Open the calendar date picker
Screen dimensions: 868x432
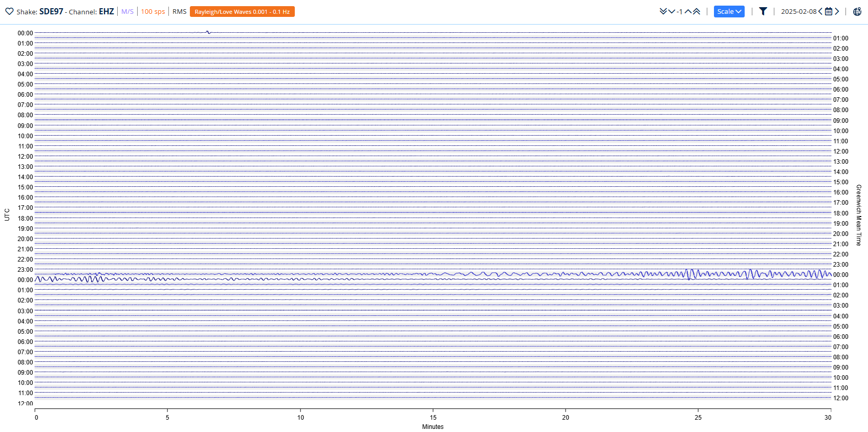tap(829, 11)
